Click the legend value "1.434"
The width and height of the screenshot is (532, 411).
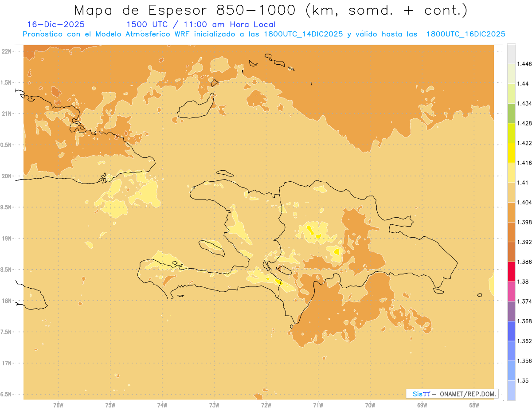525,103
